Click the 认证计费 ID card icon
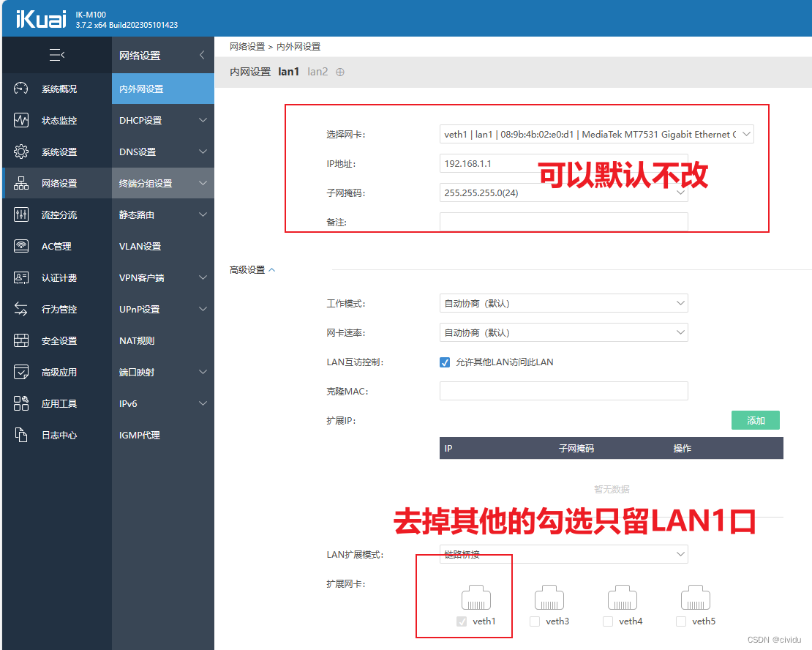The width and height of the screenshot is (812, 650). coord(20,278)
